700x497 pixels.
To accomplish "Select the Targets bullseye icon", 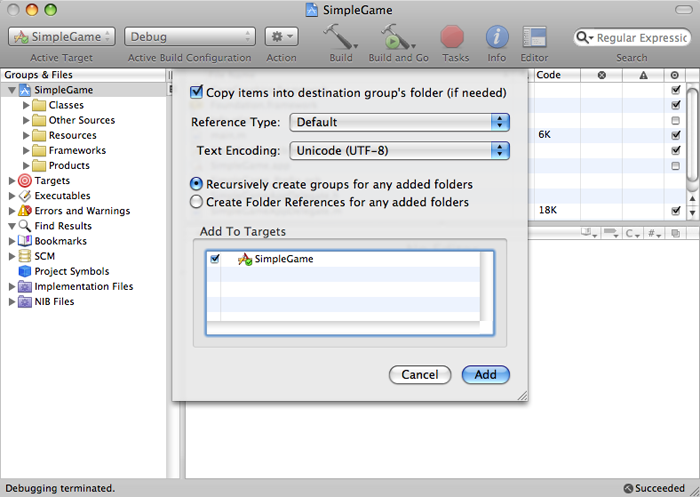I will (25, 181).
